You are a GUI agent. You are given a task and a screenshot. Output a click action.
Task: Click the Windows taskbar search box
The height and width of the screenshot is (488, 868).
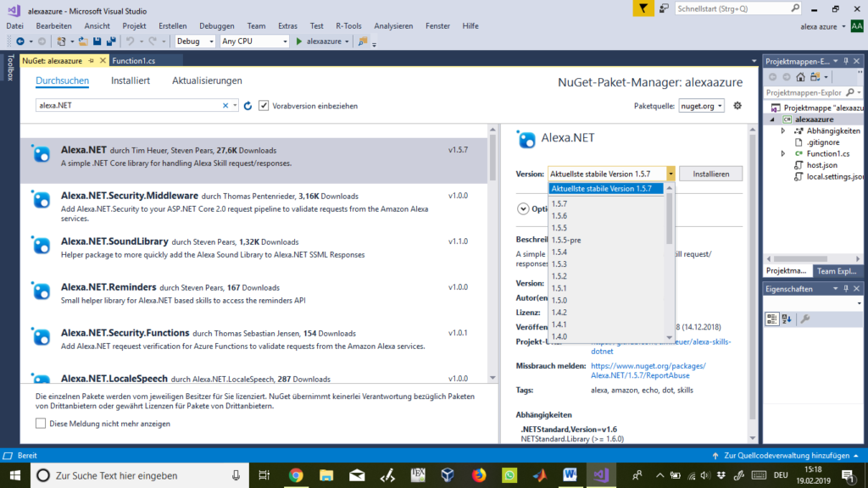pyautogui.click(x=138, y=475)
